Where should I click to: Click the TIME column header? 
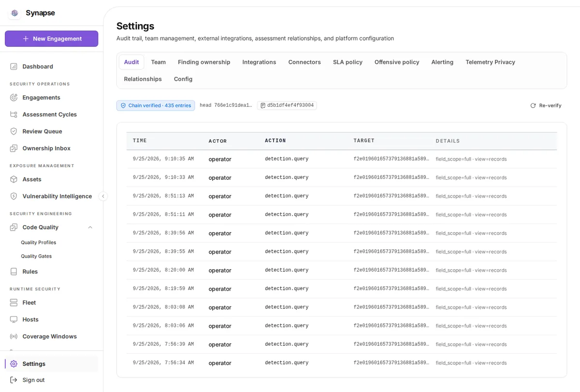point(140,141)
